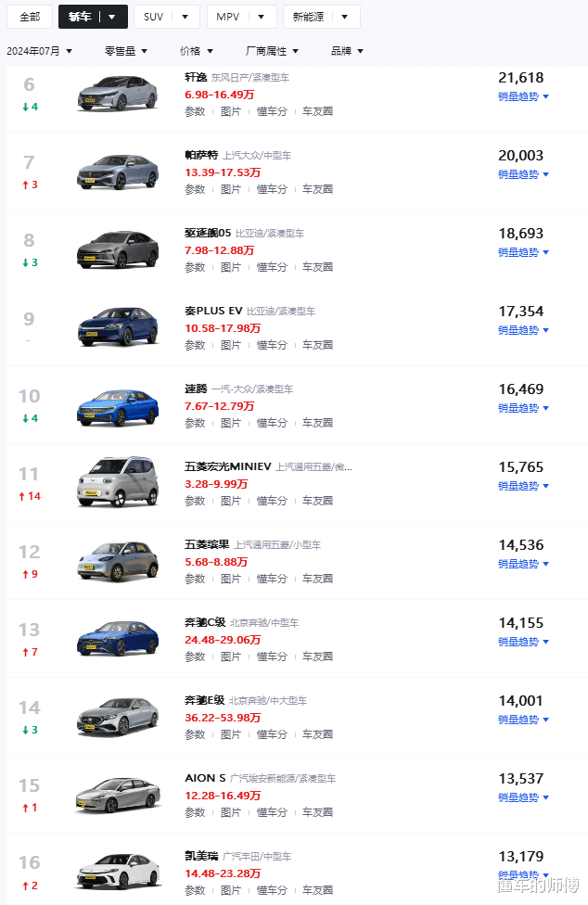Select the 全部 category tab
Screen dimensions: 588x905
point(30,17)
